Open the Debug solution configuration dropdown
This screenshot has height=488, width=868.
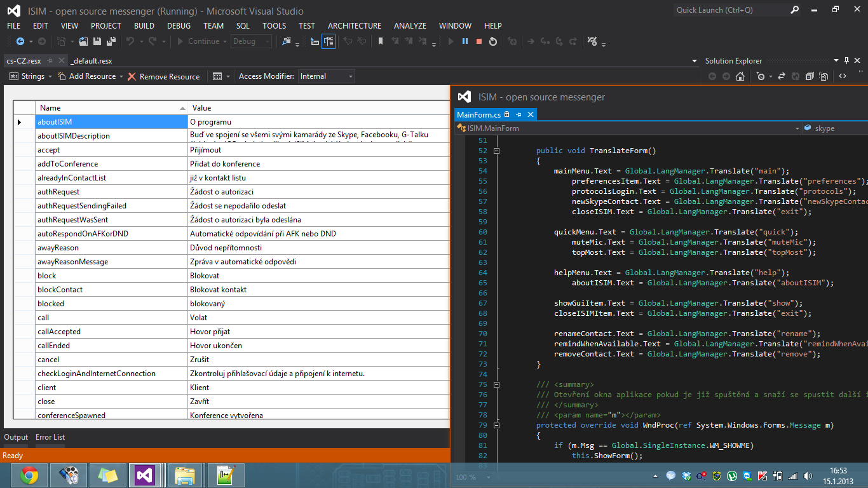[x=251, y=41]
